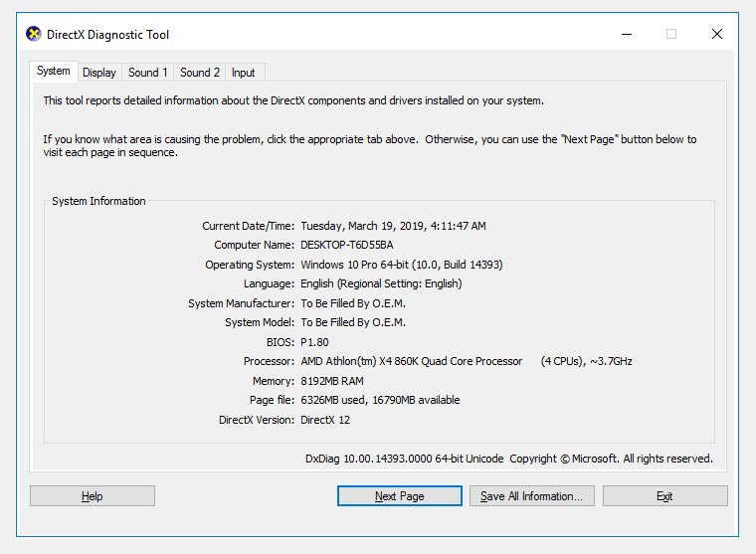Click 'AMD Athlon(tm) X4 860K Quad Core Processor'
The height and width of the screenshot is (554, 756).
point(411,361)
